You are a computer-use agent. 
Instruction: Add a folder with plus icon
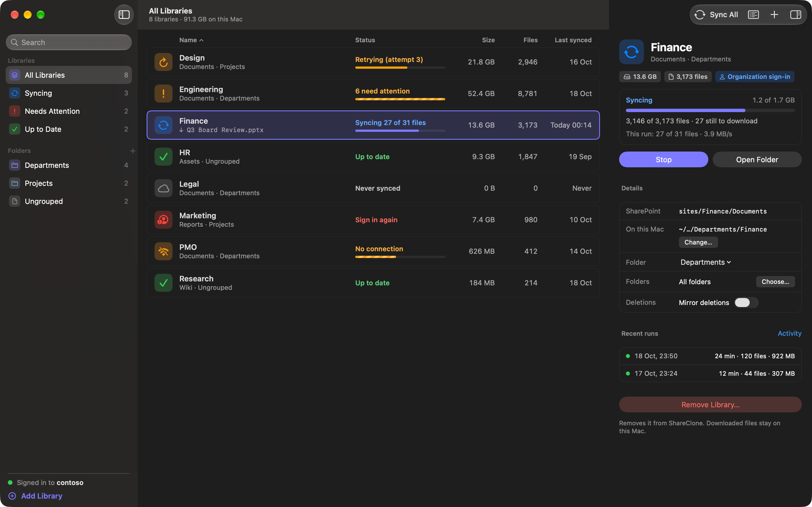[133, 151]
